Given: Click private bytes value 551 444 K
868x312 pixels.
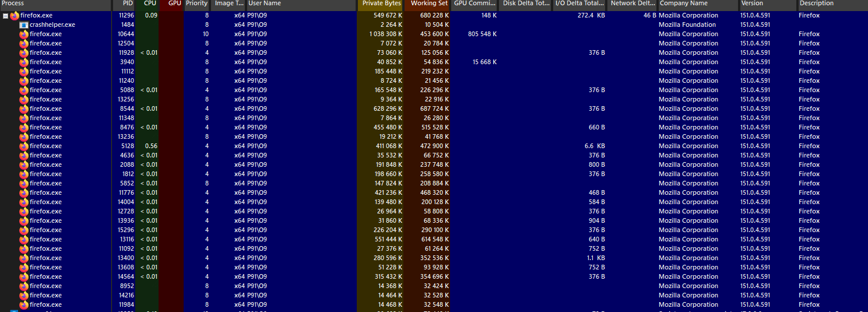Looking at the screenshot, I should 387,240.
